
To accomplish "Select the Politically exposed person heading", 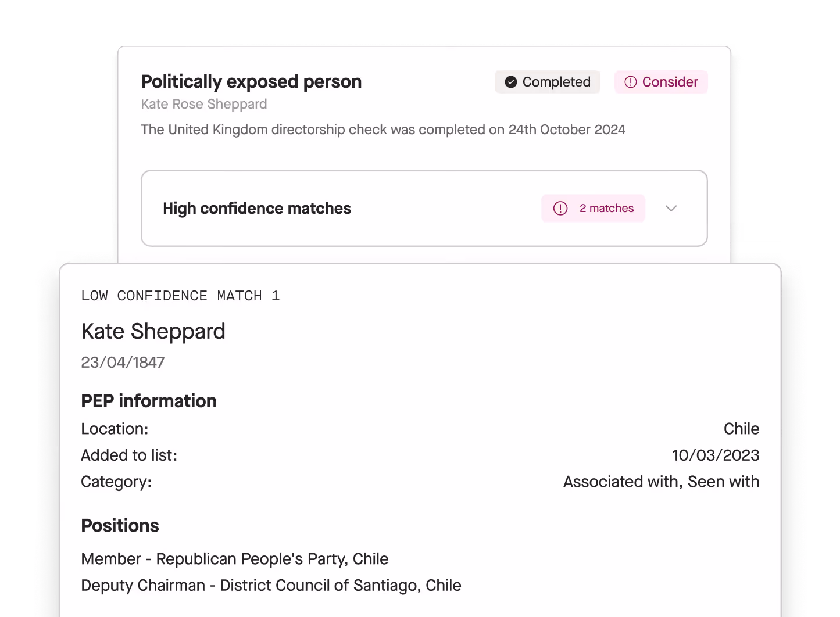I will (x=251, y=82).
